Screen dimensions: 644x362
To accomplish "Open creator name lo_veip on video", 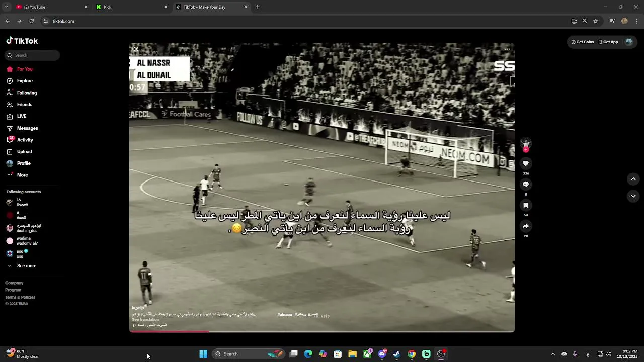I will click(x=138, y=308).
